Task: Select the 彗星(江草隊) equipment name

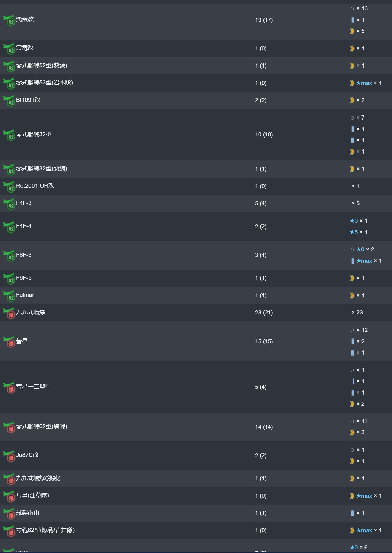Action: point(32,495)
